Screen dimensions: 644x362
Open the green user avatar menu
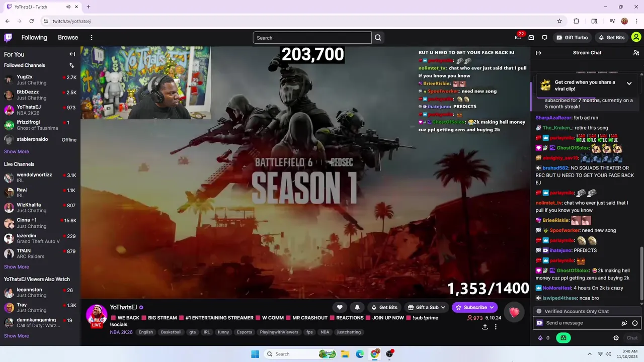tap(636, 38)
